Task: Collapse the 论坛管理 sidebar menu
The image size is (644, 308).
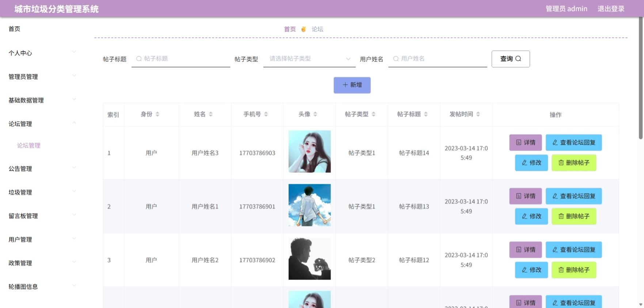Action: 42,124
